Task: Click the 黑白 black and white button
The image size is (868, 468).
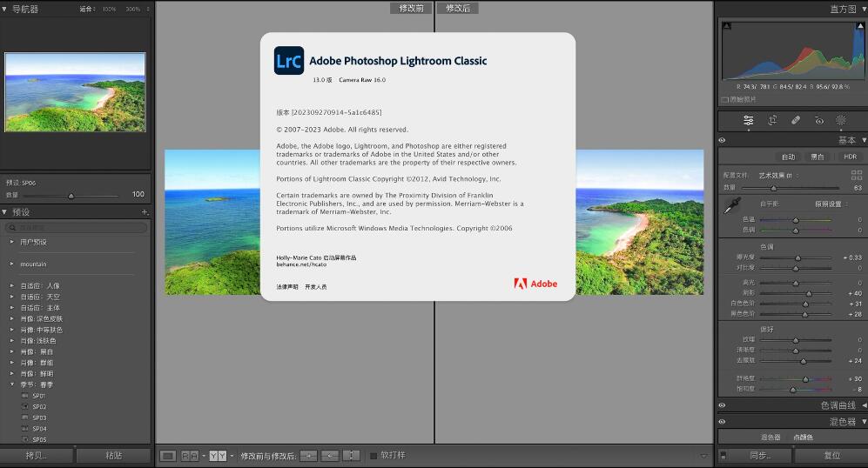Action: pyautogui.click(x=818, y=157)
